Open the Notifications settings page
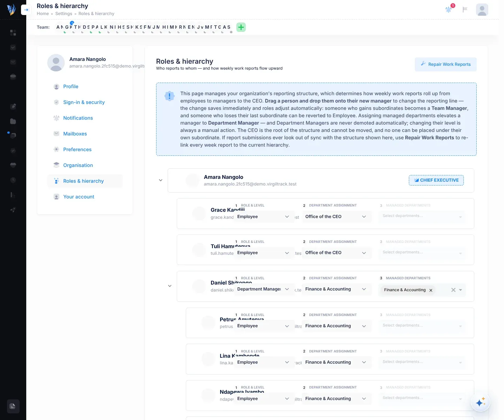This screenshot has width=504, height=420. pos(78,118)
